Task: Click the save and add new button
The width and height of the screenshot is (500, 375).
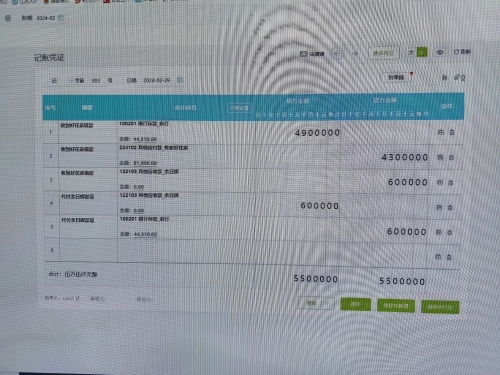Action: pyautogui.click(x=396, y=305)
